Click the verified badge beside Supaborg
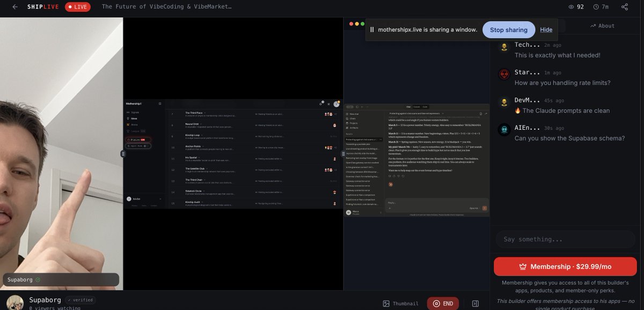The image size is (644, 310). [x=80, y=300]
